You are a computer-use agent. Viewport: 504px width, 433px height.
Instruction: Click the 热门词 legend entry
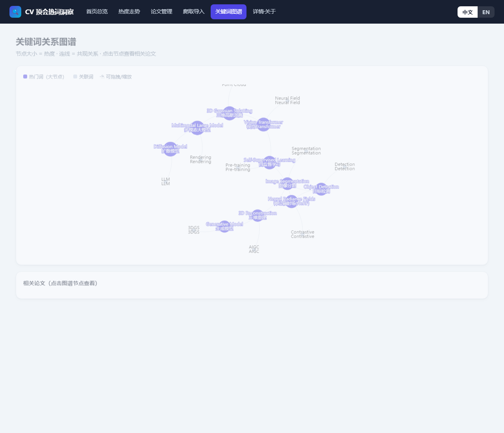pos(44,77)
